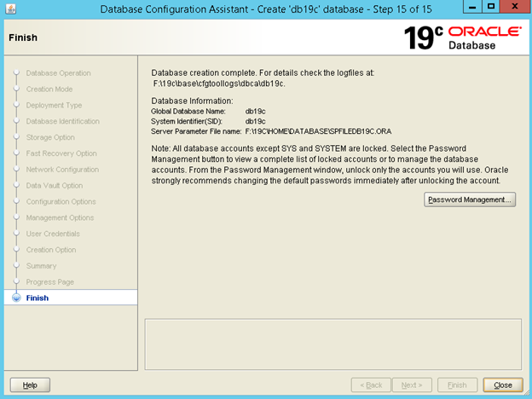Select the Creation Mode step
The height and width of the screenshot is (399, 532).
click(49, 89)
